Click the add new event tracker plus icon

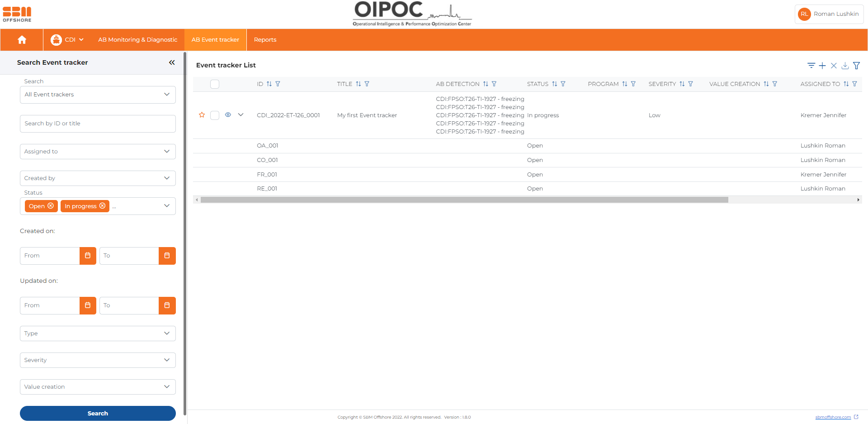pos(822,66)
